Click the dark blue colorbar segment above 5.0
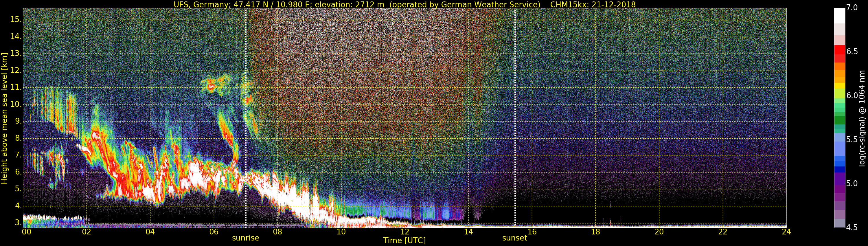The image size is (868, 246). (840, 170)
